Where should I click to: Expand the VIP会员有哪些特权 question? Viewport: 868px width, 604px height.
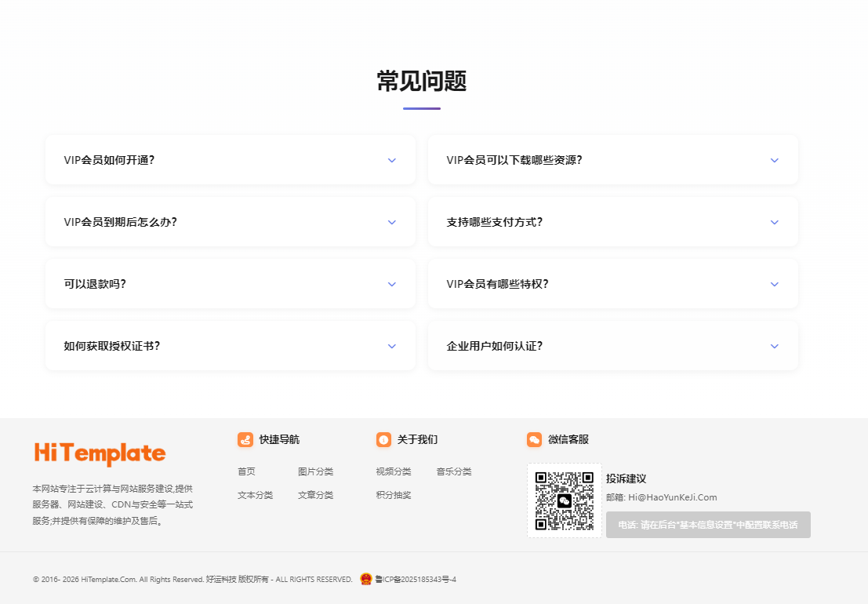click(612, 283)
